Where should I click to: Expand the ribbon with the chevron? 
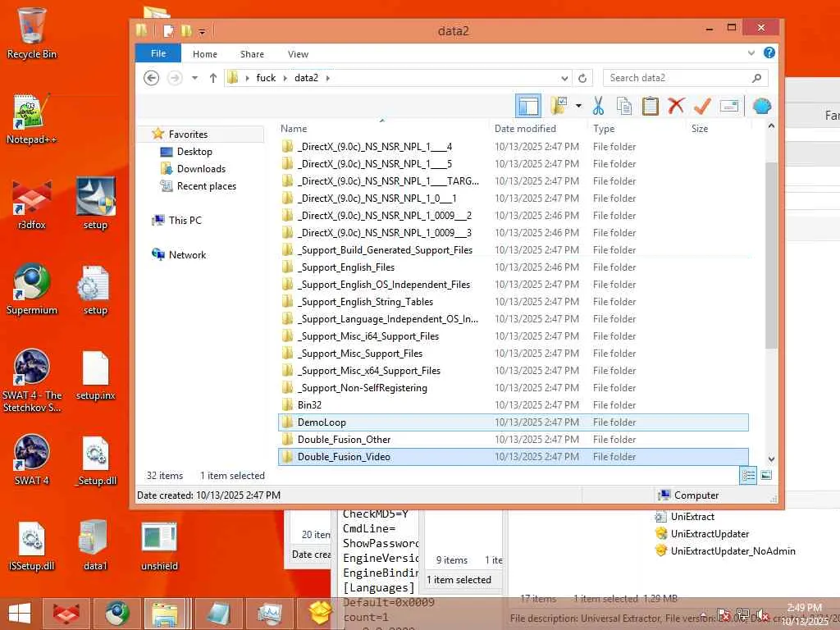click(x=751, y=53)
